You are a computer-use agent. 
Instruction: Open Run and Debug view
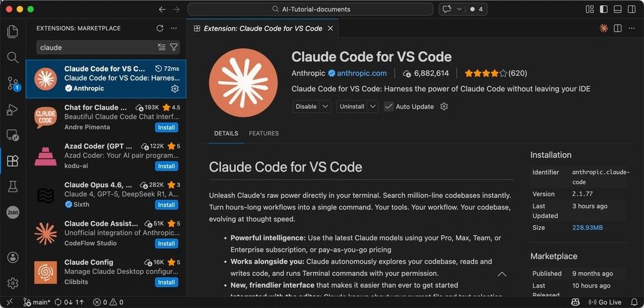tap(12, 110)
